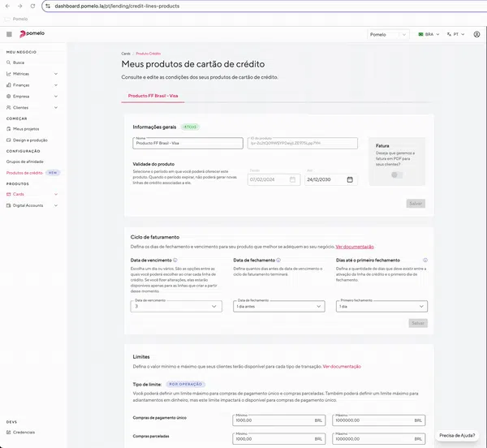Open calendar picker for start date
The image size is (487, 448).
pyautogui.click(x=292, y=179)
